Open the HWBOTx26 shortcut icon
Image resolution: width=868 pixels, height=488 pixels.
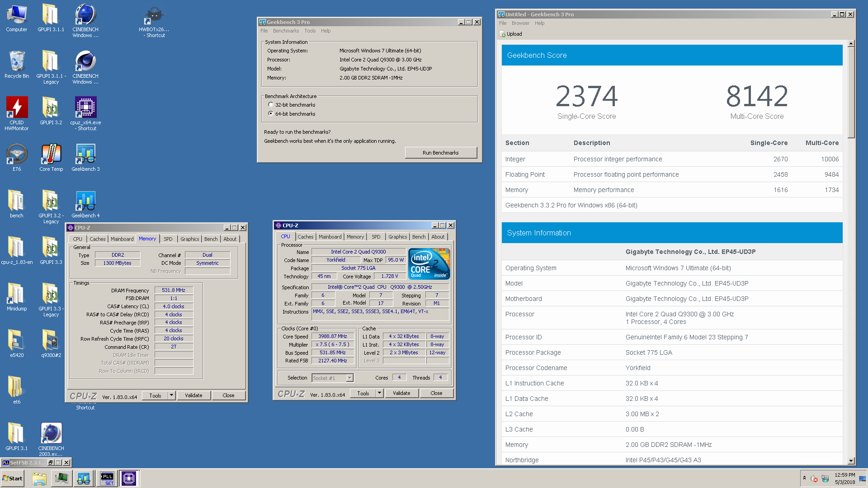point(154,21)
